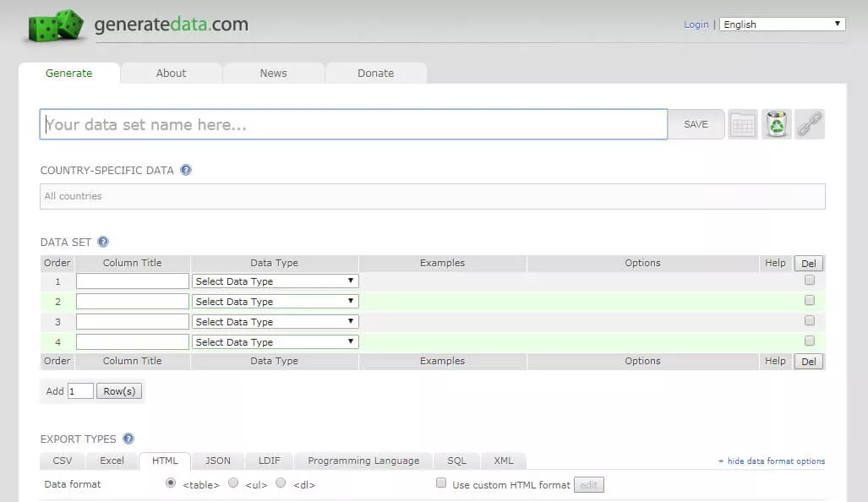Viewport: 868px width, 502px height.
Task: Click Column Title field for row 4
Action: [133, 342]
